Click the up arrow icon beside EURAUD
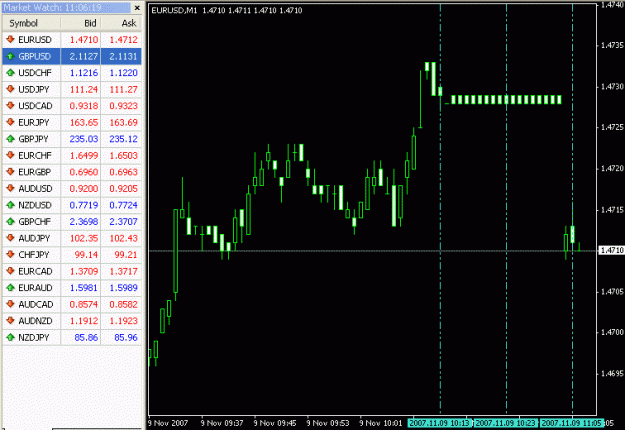This screenshot has width=625, height=430. pyautogui.click(x=10, y=288)
